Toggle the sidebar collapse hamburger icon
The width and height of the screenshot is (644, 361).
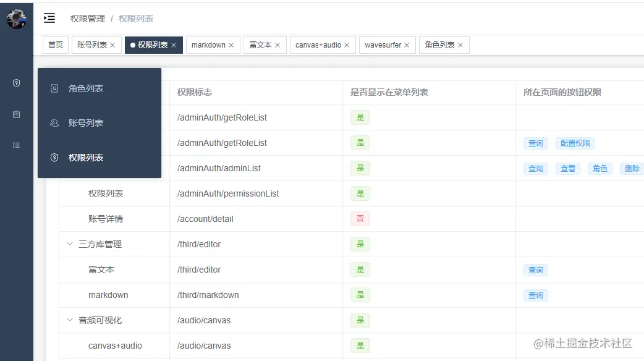pyautogui.click(x=49, y=18)
